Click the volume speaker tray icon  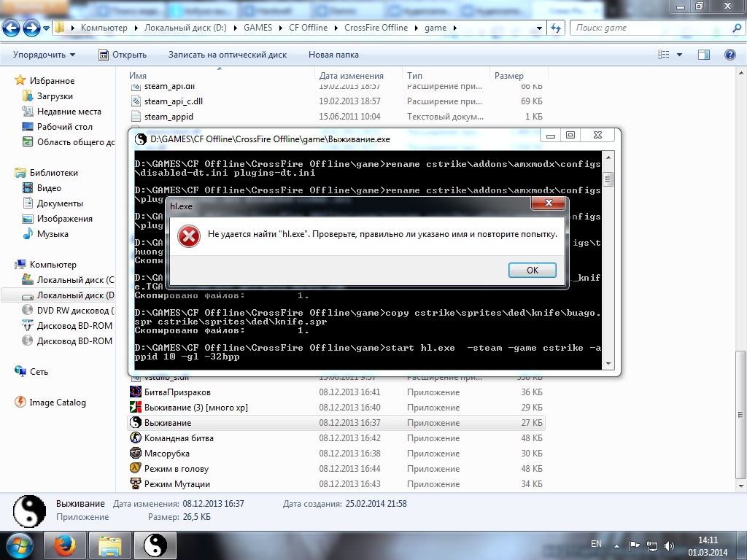[x=669, y=545]
